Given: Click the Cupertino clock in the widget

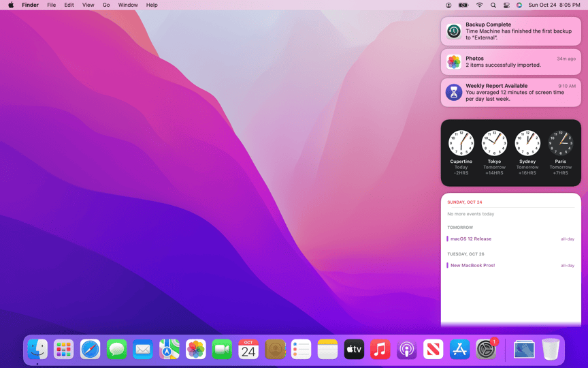Looking at the screenshot, I should tap(461, 142).
